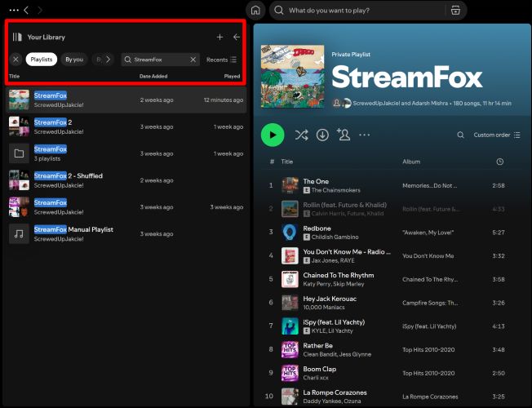The height and width of the screenshot is (408, 532).
Task: Sort tracks by Title column header
Action: [x=286, y=162]
